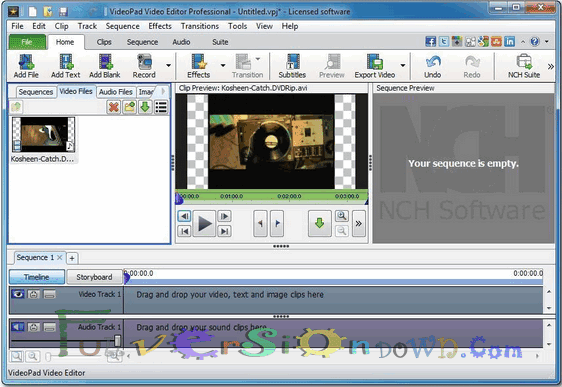Toggle lock icon on Video Track 1
Image resolution: width=562 pixels, height=387 pixels.
click(34, 294)
